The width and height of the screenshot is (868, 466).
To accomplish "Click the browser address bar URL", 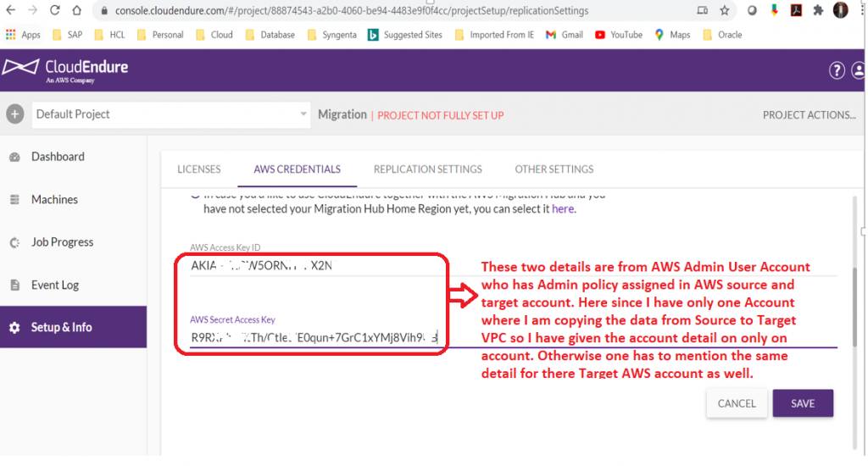I will (352, 10).
